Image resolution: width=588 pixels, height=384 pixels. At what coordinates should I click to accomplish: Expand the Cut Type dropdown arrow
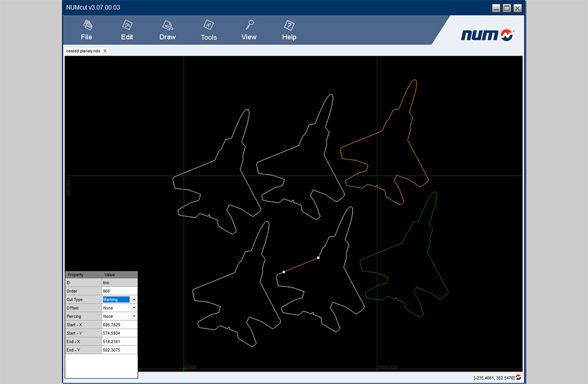click(134, 300)
